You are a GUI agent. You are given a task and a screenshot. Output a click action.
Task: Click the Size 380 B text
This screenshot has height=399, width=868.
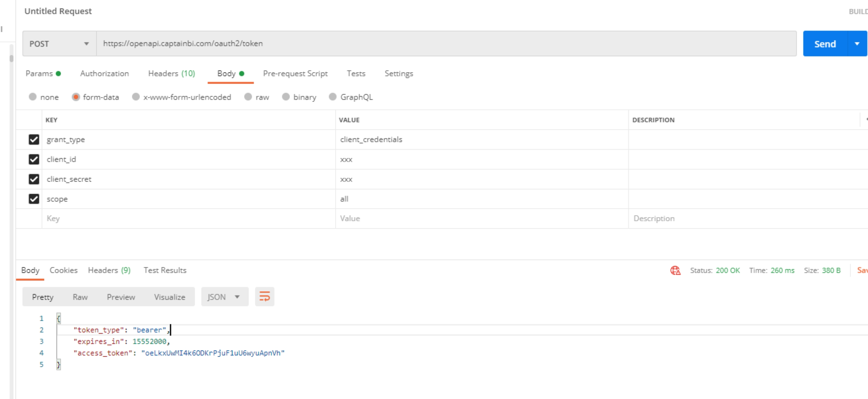coord(822,270)
